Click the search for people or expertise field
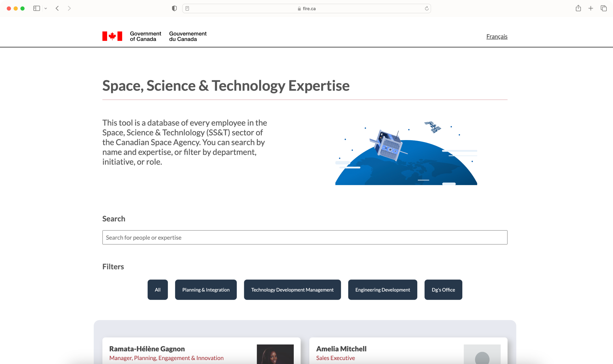 click(x=305, y=237)
